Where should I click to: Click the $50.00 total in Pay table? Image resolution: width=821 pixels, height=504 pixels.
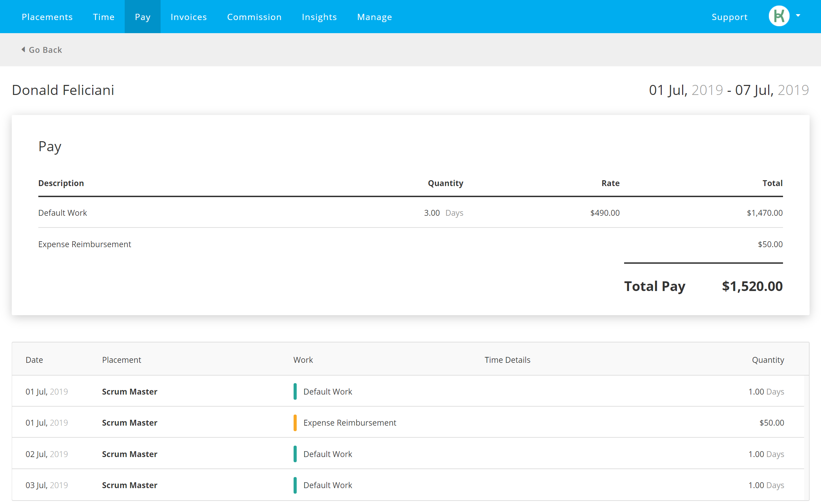pyautogui.click(x=770, y=244)
